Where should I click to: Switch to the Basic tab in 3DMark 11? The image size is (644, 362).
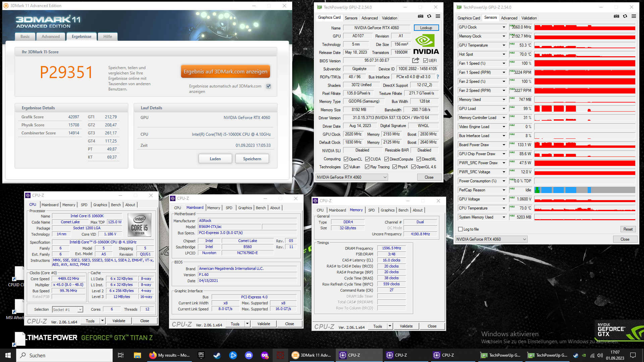coord(25,37)
